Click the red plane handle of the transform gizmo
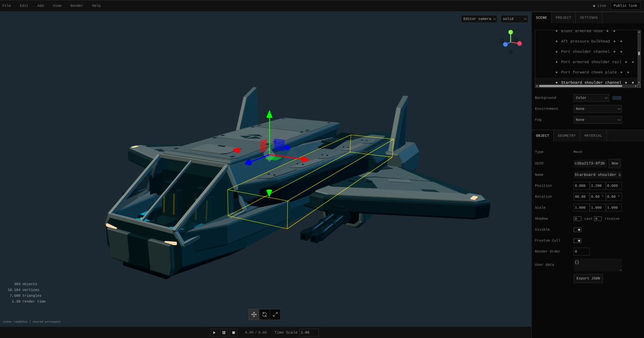This screenshot has width=644, height=338. pos(264,146)
